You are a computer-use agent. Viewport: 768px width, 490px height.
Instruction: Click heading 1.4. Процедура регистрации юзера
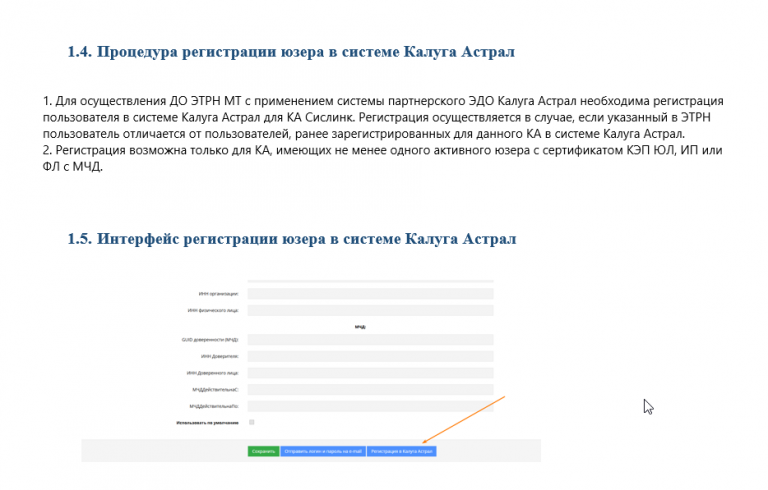tap(291, 52)
